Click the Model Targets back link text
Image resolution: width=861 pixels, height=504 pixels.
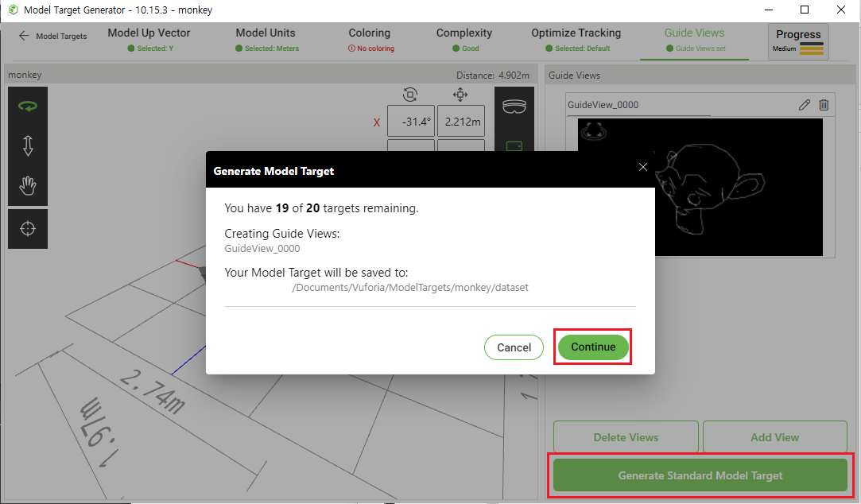pyautogui.click(x=61, y=37)
